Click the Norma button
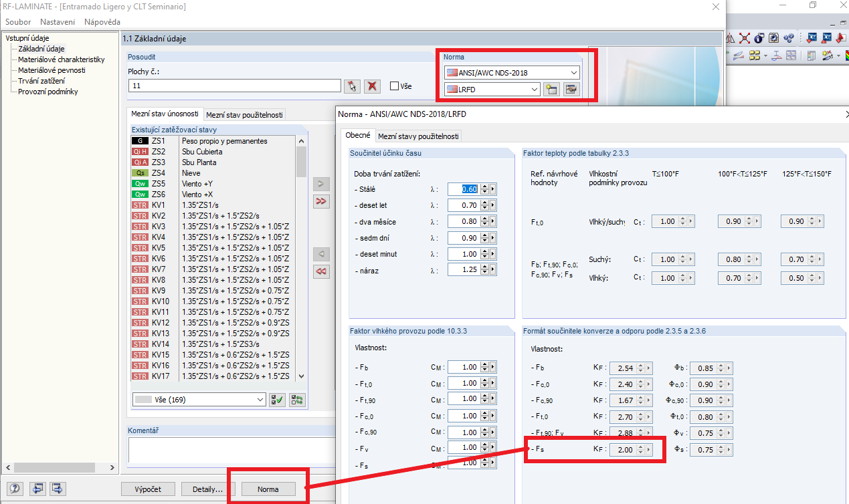 pyautogui.click(x=268, y=489)
